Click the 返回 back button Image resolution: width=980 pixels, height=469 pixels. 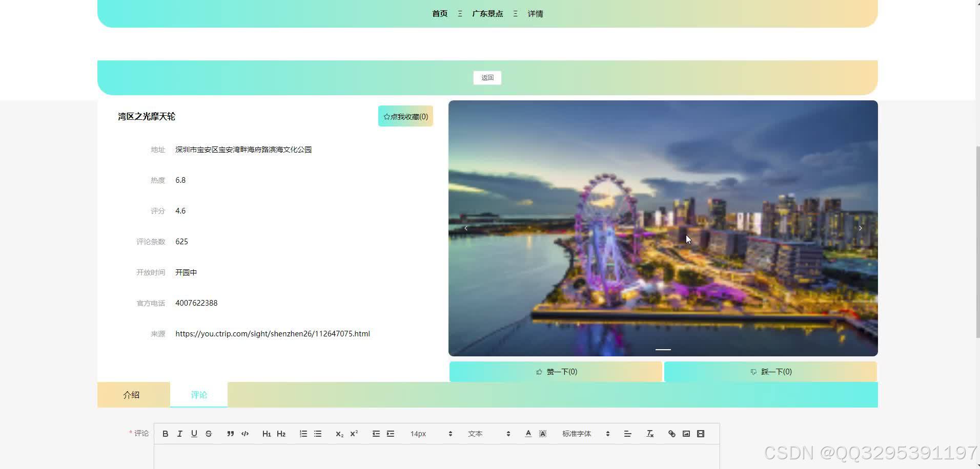point(487,77)
